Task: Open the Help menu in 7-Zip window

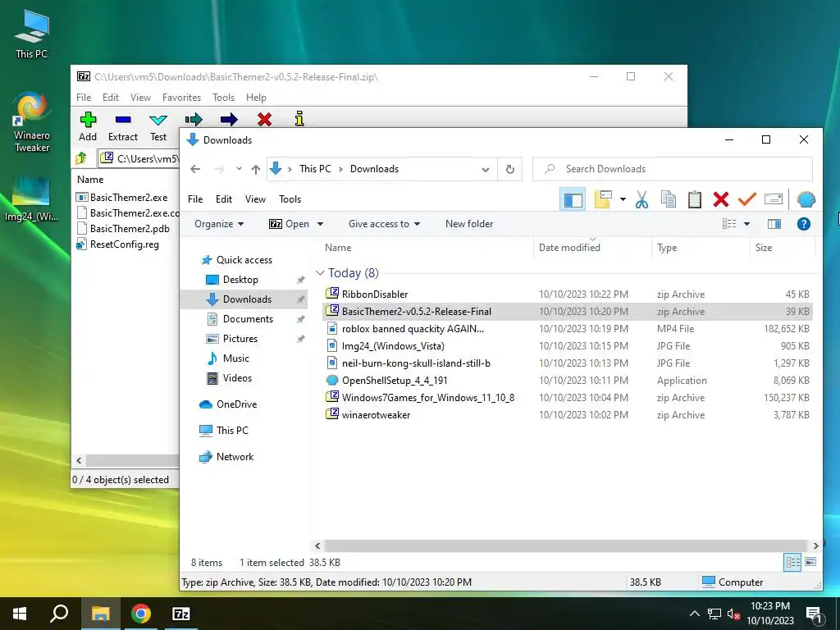Action: [x=256, y=98]
